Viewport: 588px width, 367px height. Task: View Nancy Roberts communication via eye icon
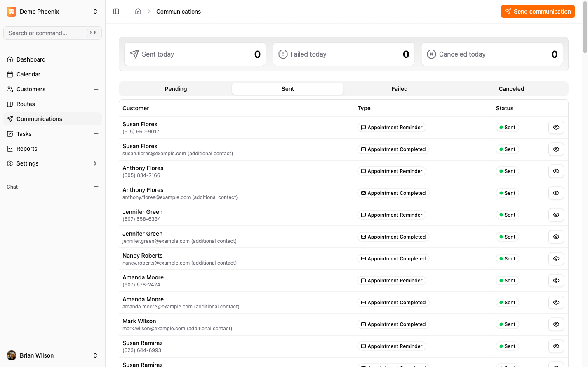556,259
